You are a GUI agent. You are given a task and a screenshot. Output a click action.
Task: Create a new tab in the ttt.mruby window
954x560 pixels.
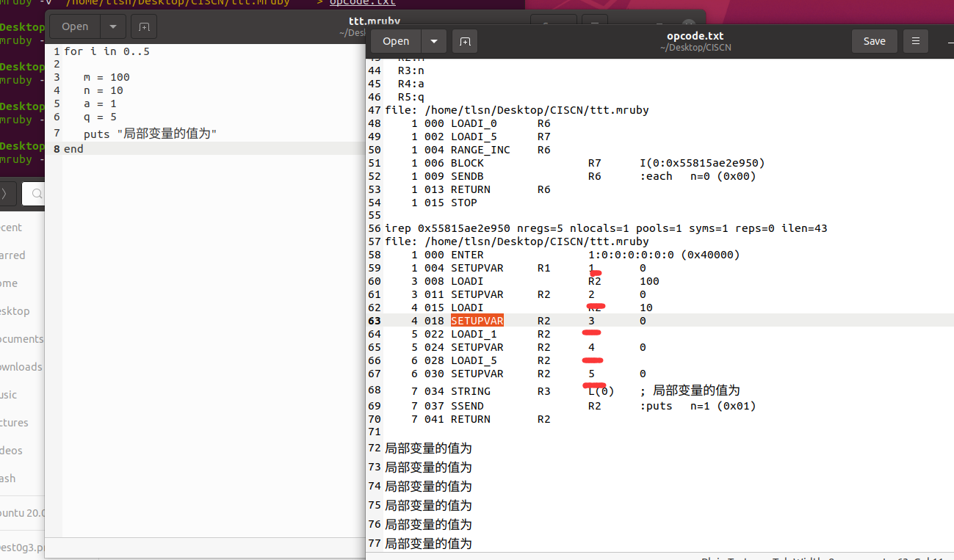tap(143, 26)
